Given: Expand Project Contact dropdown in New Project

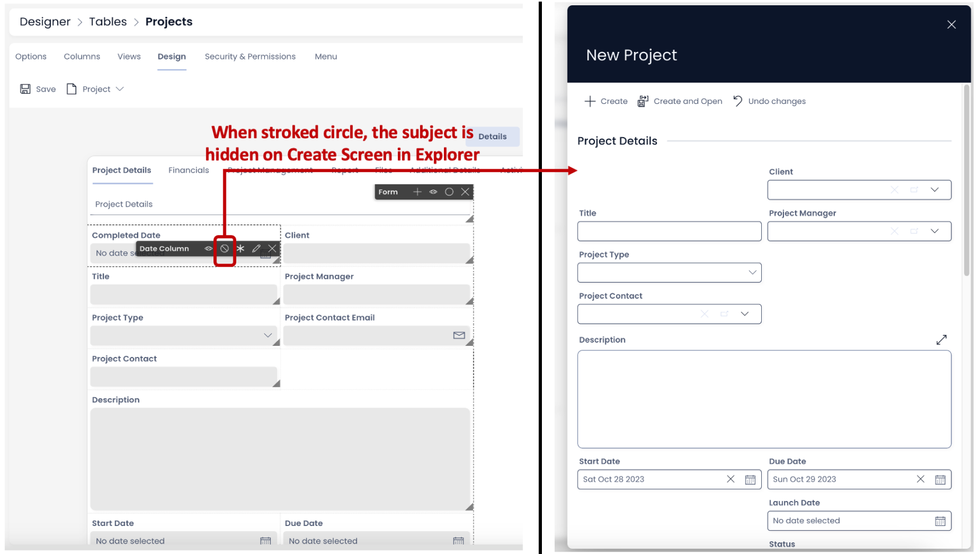Looking at the screenshot, I should point(744,314).
